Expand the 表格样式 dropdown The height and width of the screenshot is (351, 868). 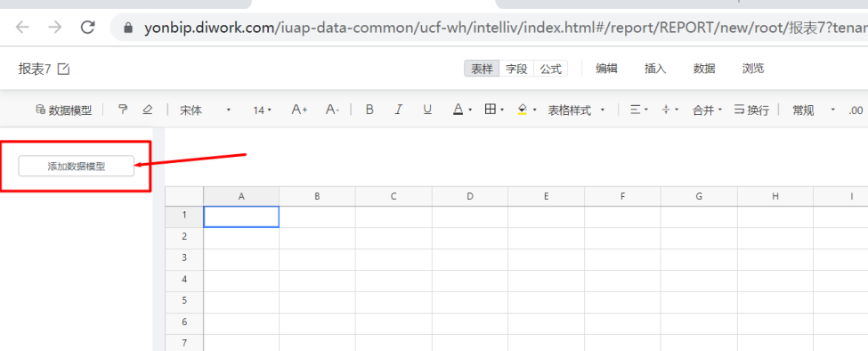[x=576, y=110]
